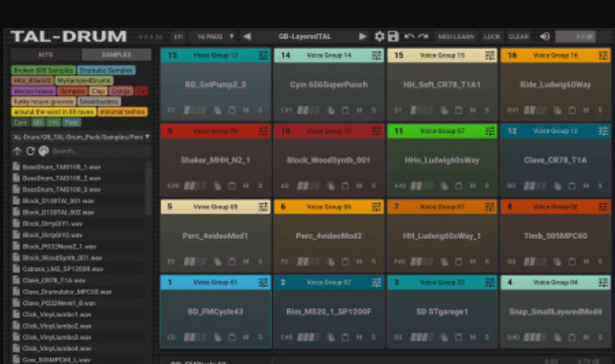Select the Perc tag button
Viewport: 615px width, 364px height.
pos(71,122)
